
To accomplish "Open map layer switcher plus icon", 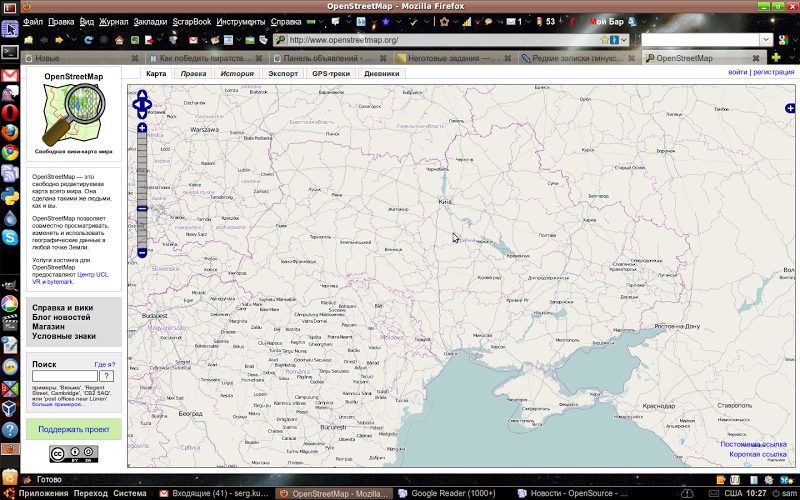I will click(x=790, y=108).
